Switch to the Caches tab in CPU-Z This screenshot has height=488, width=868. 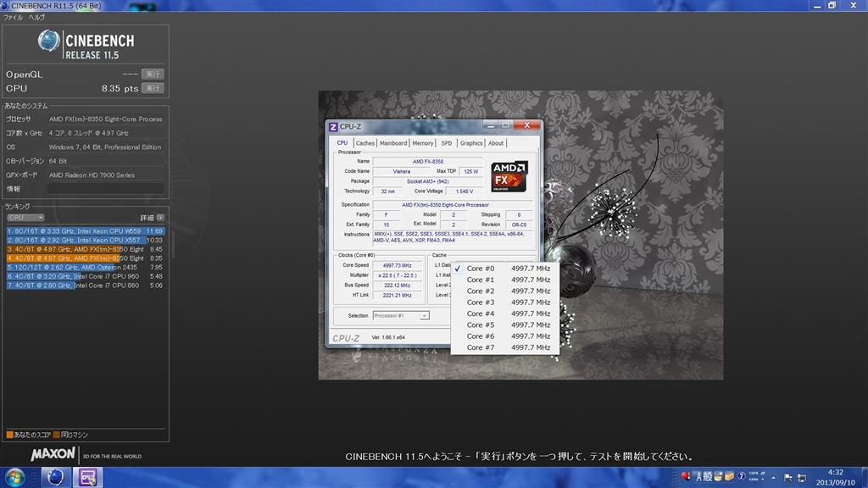[364, 142]
